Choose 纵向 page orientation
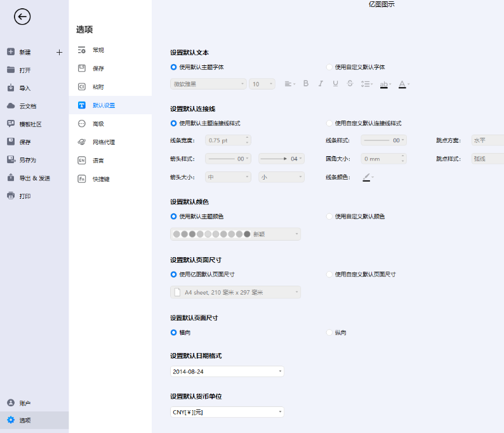The image size is (504, 433). pos(329,332)
